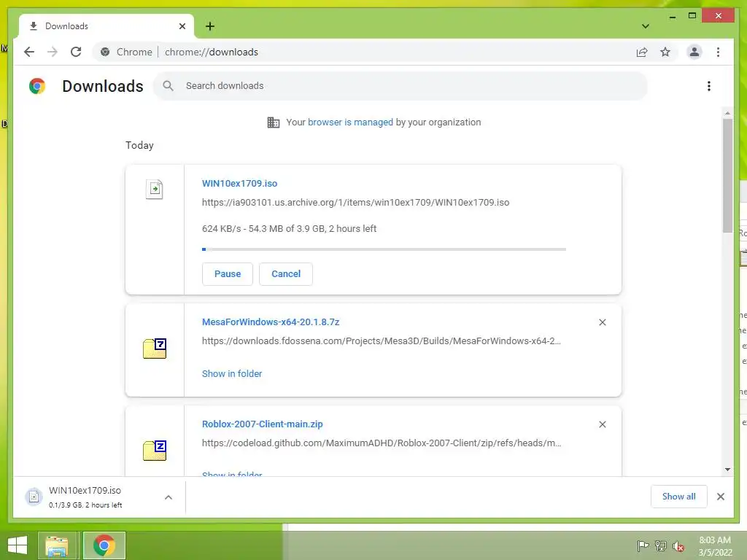Open a new tab with plus button
The width and height of the screenshot is (747, 560).
[x=209, y=26]
